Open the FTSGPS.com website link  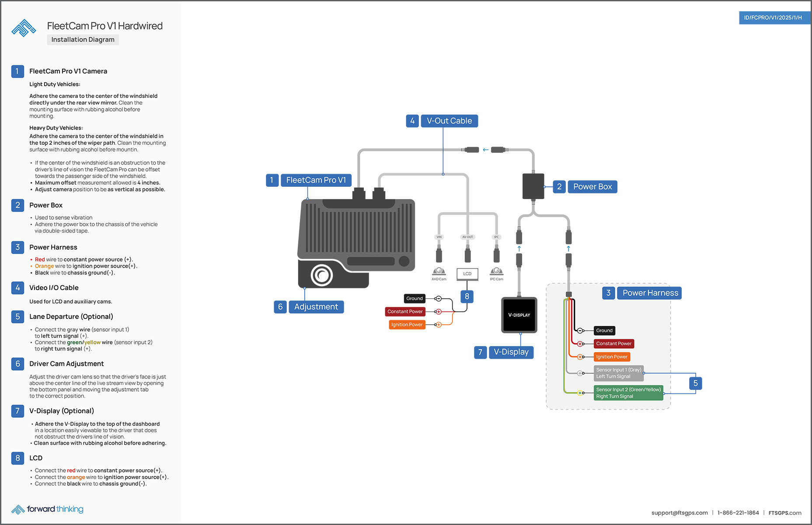point(784,513)
